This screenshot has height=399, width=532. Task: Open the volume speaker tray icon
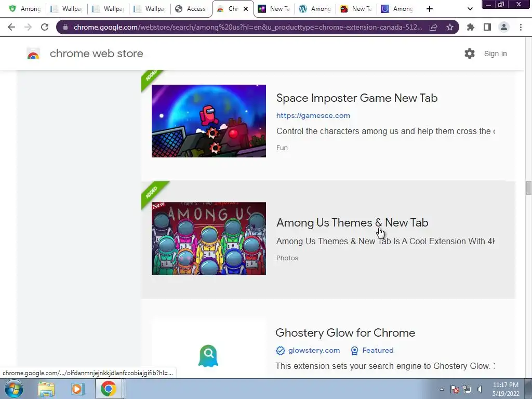click(480, 389)
